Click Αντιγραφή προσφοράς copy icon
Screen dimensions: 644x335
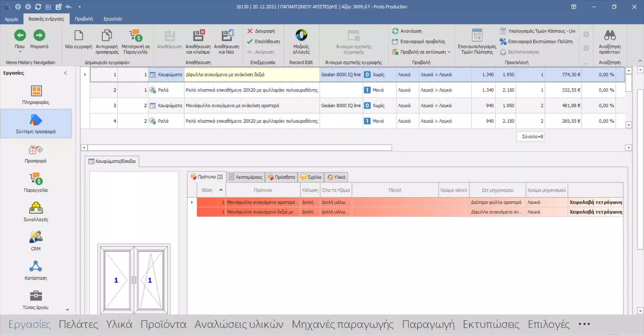[107, 36]
